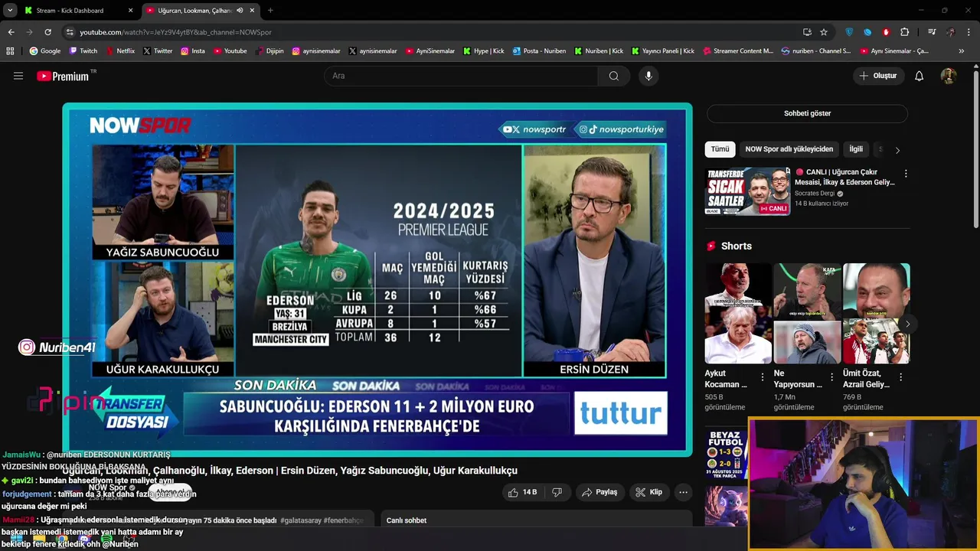
Task: Open the Google bookmark
Action: click(44, 51)
